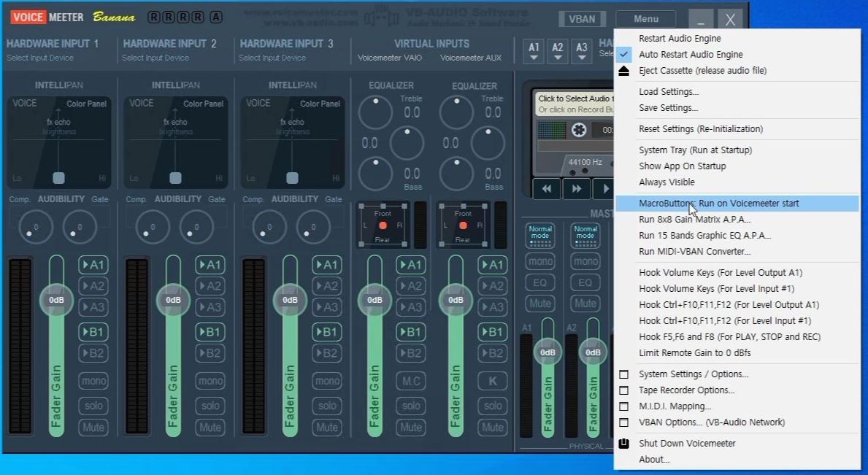Click the M.I.D.I. Mapping window icon
Viewport: 868px width, 475px height.
pyautogui.click(x=624, y=406)
